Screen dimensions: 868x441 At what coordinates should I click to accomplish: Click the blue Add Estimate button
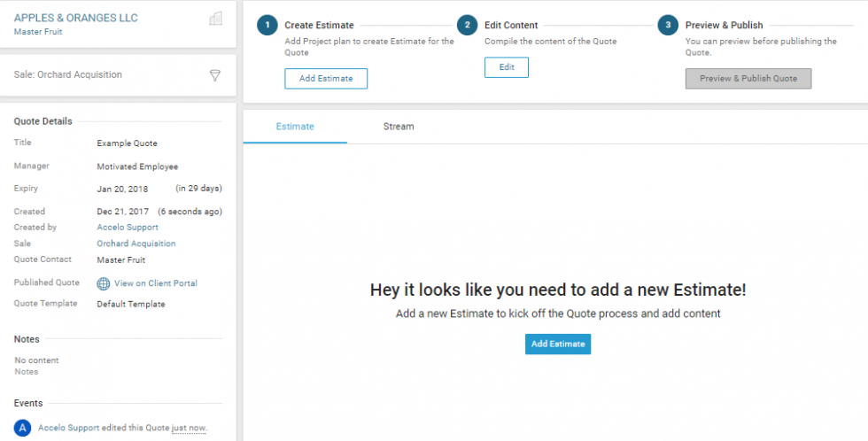(x=557, y=344)
